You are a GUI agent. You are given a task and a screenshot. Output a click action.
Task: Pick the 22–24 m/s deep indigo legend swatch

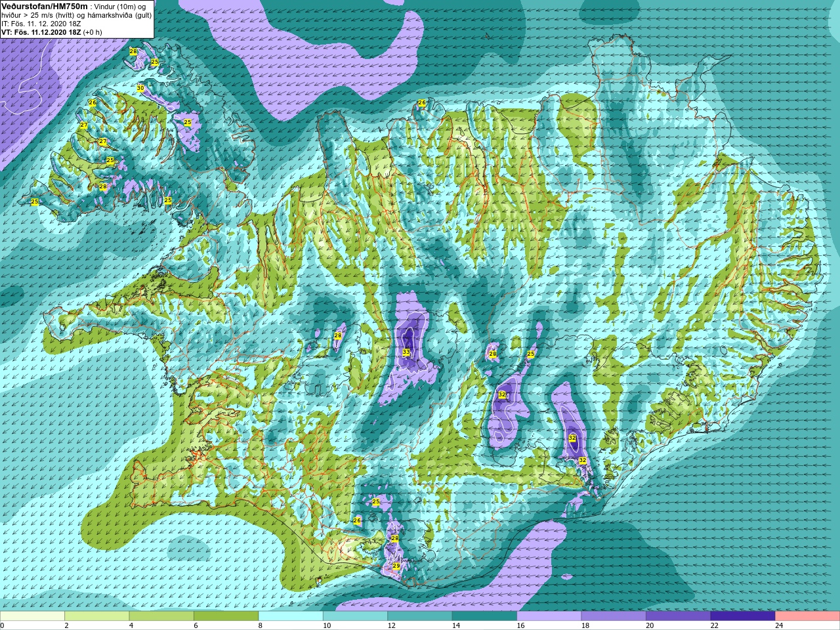743,616
